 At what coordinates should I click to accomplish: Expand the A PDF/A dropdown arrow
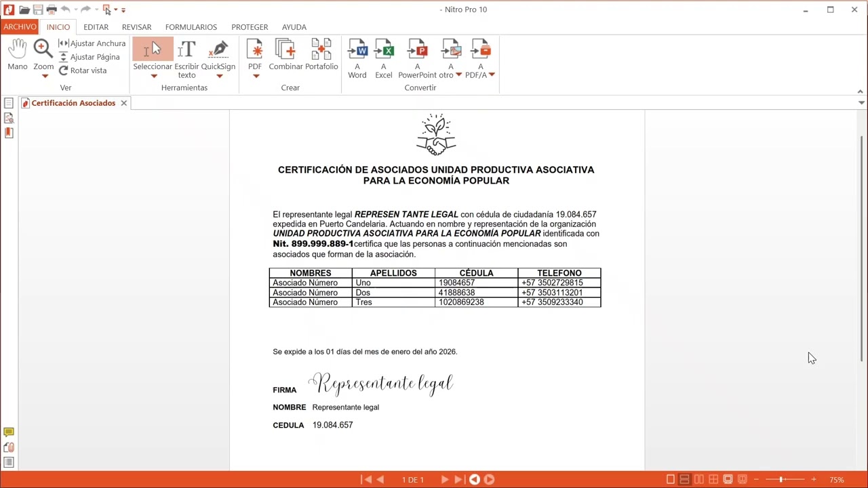coord(492,75)
